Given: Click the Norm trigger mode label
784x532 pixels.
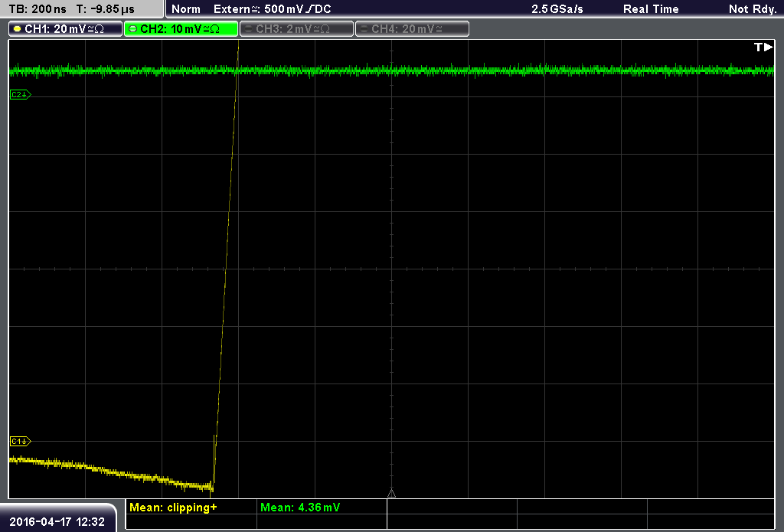Looking at the screenshot, I should pyautogui.click(x=185, y=9).
